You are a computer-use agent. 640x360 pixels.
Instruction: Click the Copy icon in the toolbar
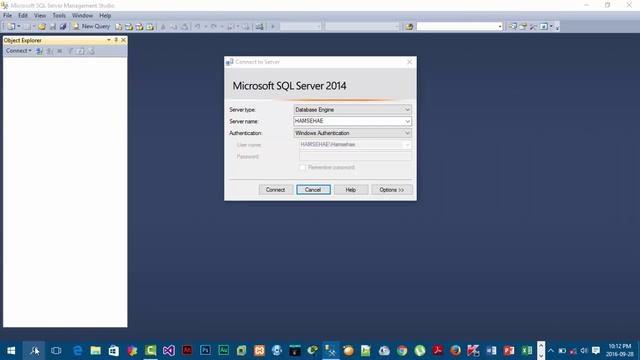173,27
